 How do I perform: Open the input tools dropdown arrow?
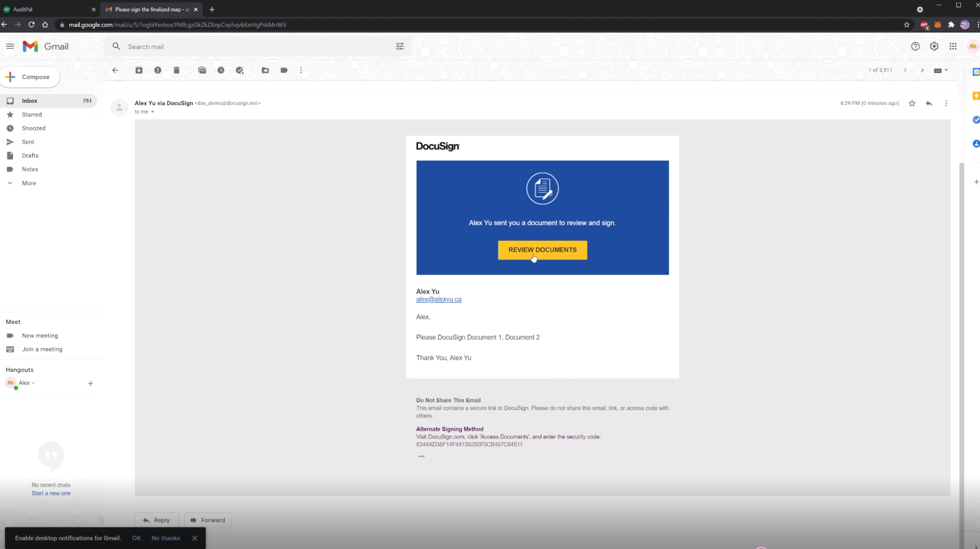pos(946,70)
